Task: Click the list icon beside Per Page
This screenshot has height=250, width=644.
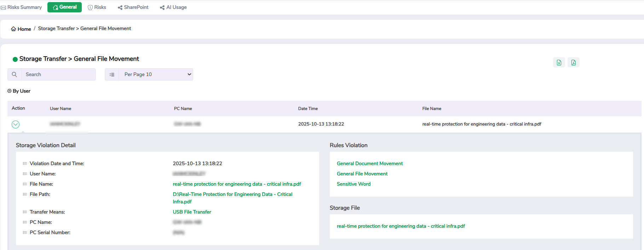Action: (x=112, y=75)
